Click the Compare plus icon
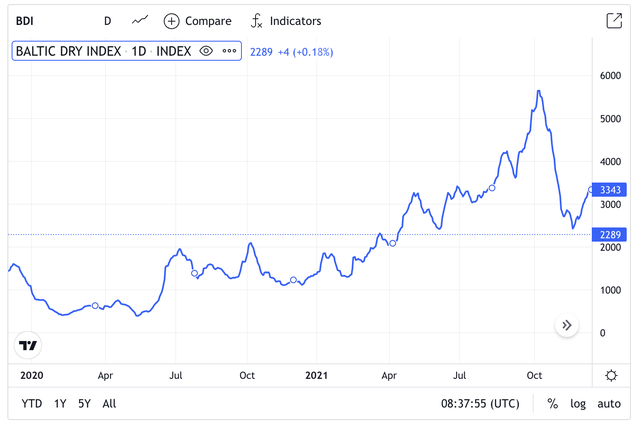The image size is (640, 425). coord(172,21)
